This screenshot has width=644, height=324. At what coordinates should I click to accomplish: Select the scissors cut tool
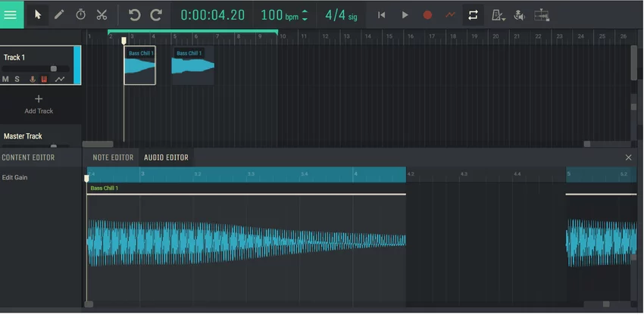click(102, 15)
